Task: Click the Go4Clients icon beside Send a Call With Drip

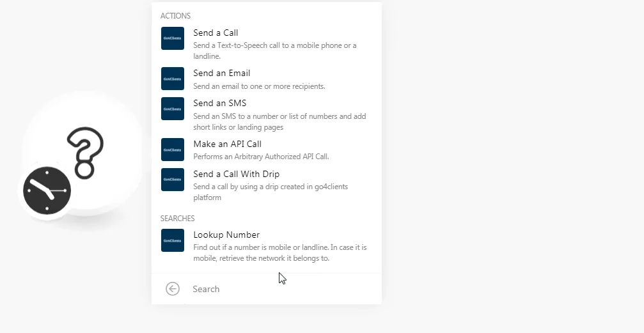Action: point(173,180)
